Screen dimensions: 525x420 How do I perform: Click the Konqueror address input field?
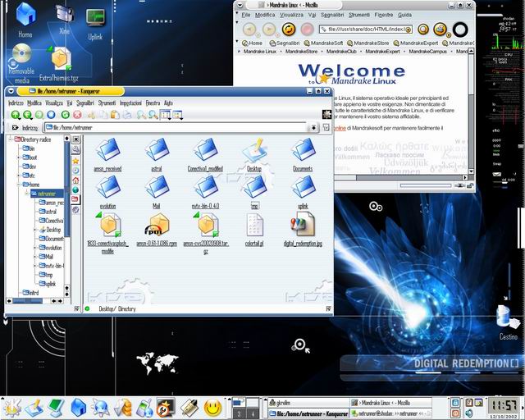[x=176, y=128]
